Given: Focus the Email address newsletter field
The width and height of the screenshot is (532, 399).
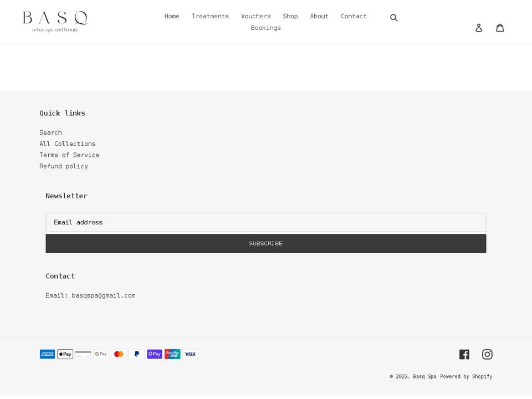Looking at the screenshot, I should [265, 223].
